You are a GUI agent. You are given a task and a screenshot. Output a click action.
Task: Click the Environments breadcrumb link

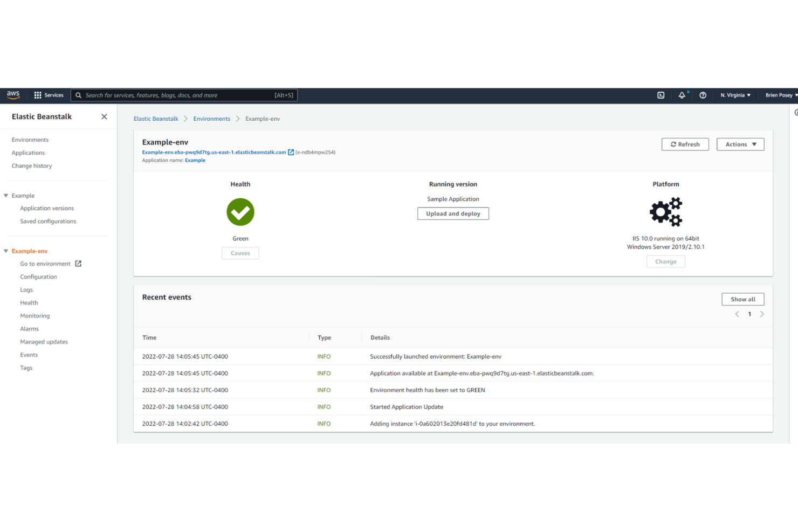coord(211,119)
